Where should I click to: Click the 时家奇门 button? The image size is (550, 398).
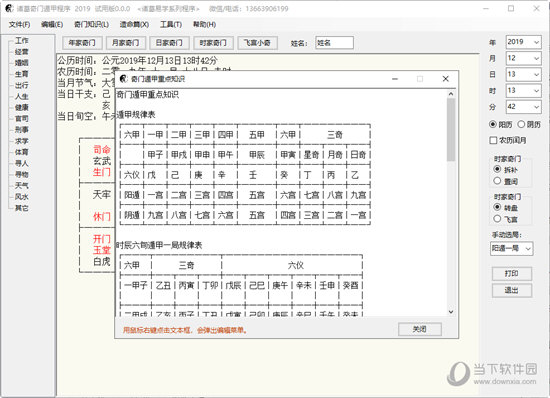coord(213,43)
